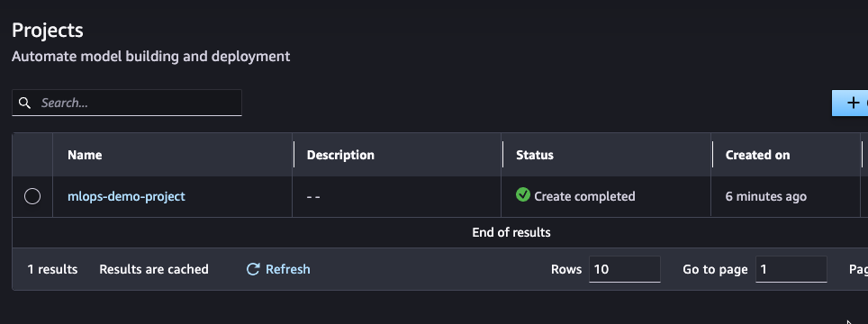Sort by the Status column header

pos(535,155)
